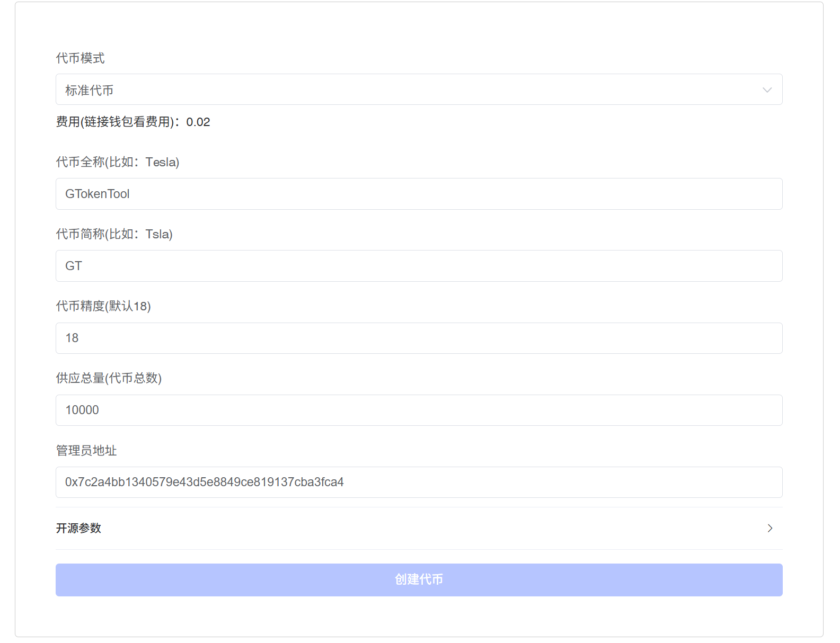Click the right arrow beside 开源参数
Screen dimensions: 840x643
coord(770,528)
